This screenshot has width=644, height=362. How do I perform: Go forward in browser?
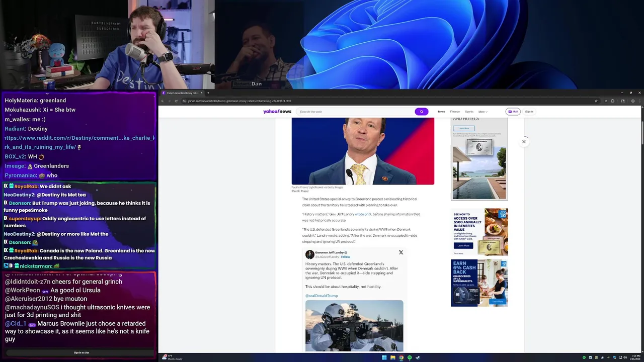[169, 101]
